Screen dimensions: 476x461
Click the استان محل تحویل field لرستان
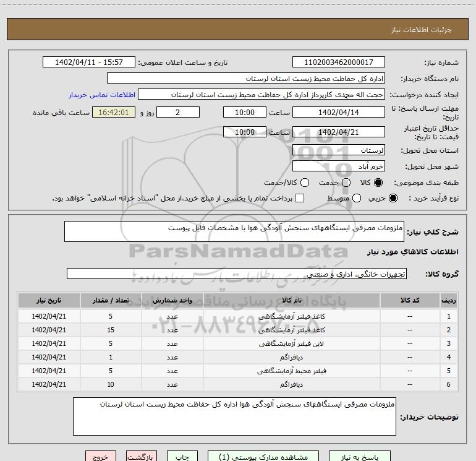coord(339,150)
